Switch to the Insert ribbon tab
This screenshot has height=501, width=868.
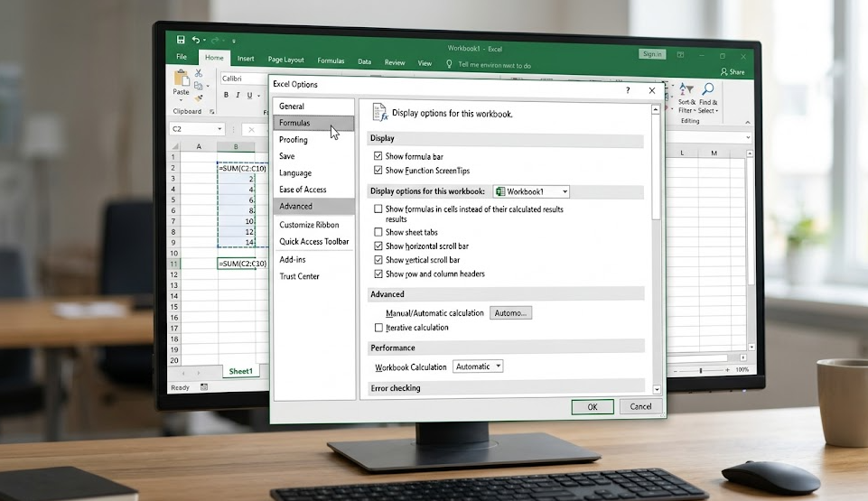(246, 59)
